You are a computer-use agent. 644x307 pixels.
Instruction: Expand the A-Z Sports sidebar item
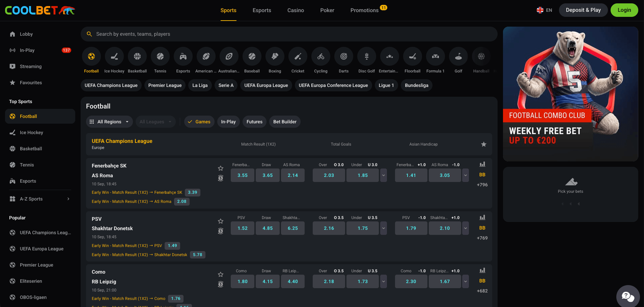pos(40,199)
